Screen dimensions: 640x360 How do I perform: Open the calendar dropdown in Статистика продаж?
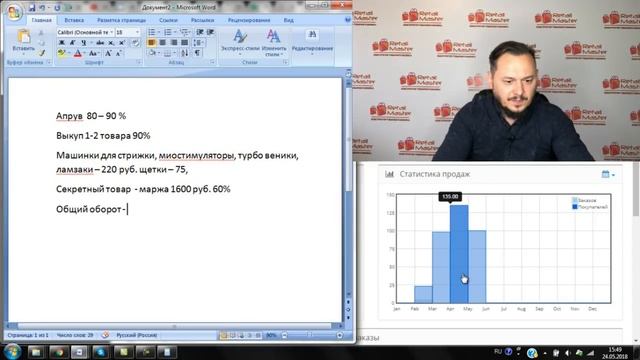pyautogui.click(x=608, y=174)
